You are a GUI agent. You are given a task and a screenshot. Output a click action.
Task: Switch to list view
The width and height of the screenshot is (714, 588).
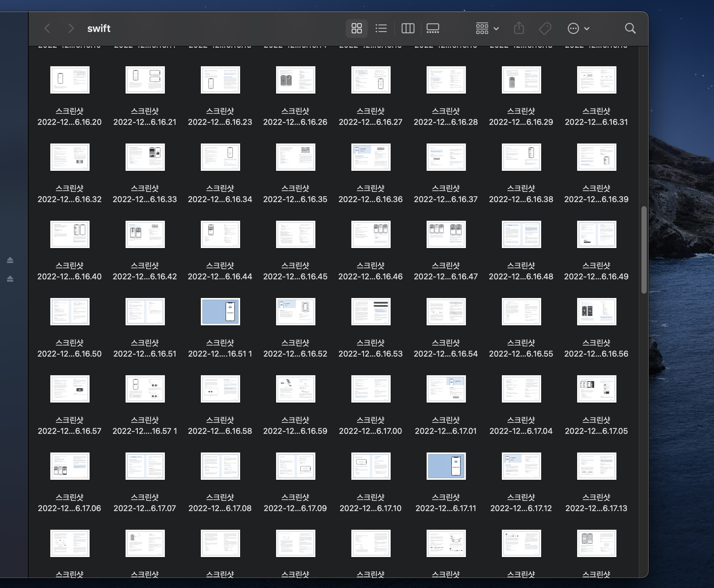pyautogui.click(x=381, y=28)
